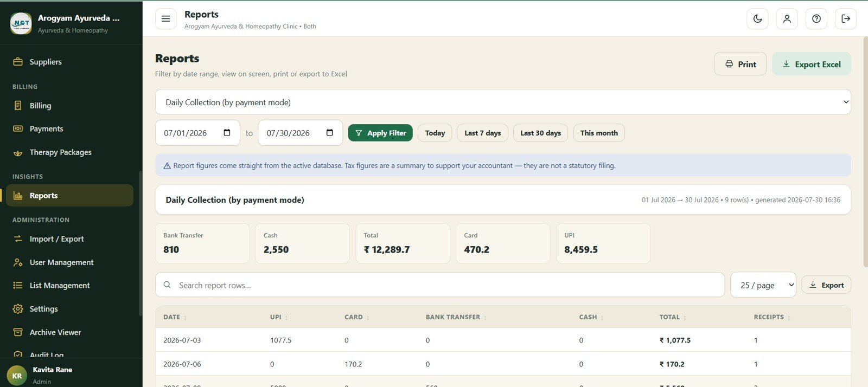Sort table by BANK TRANSFER column
The image size is (868, 387).
456,317
